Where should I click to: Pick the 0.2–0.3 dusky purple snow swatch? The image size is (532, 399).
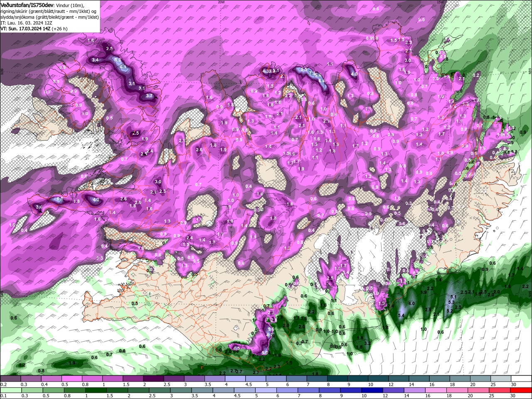tap(10, 379)
